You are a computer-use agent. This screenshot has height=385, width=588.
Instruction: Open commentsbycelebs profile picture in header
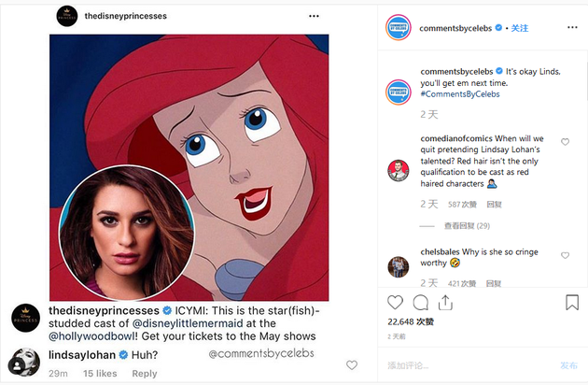(399, 27)
